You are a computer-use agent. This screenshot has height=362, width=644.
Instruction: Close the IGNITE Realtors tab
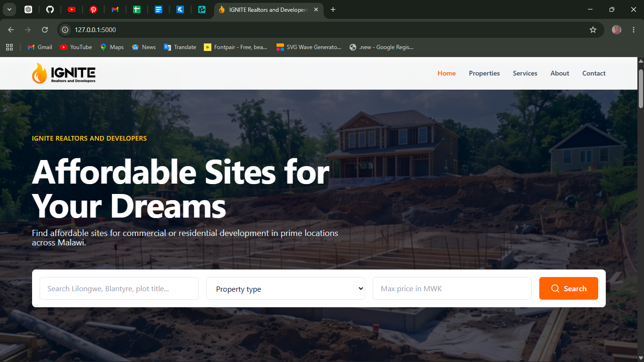[x=316, y=10]
